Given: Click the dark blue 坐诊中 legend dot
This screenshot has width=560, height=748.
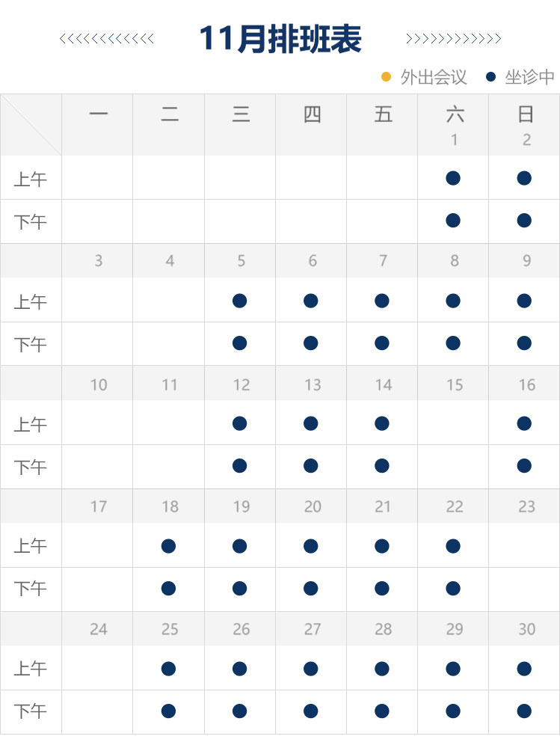Looking at the screenshot, I should click(490, 76).
